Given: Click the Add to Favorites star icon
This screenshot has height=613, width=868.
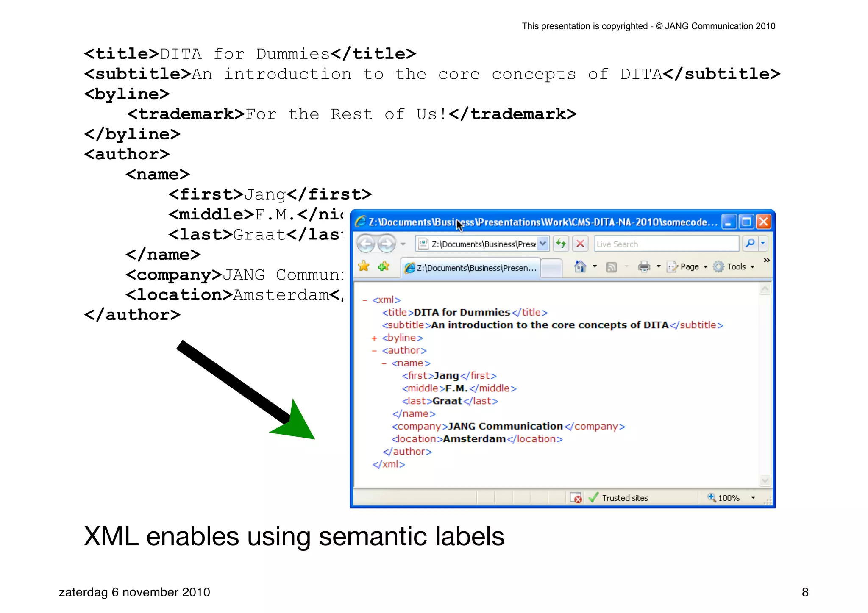Looking at the screenshot, I should point(384,266).
